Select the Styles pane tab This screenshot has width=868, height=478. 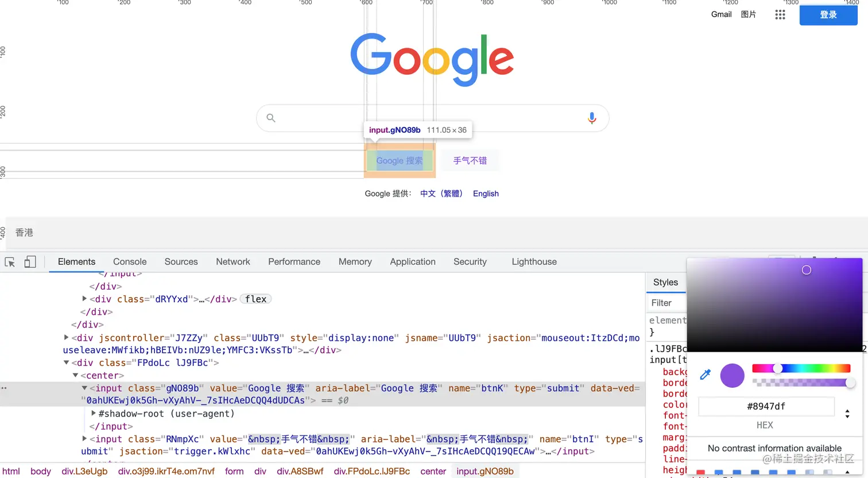(665, 282)
